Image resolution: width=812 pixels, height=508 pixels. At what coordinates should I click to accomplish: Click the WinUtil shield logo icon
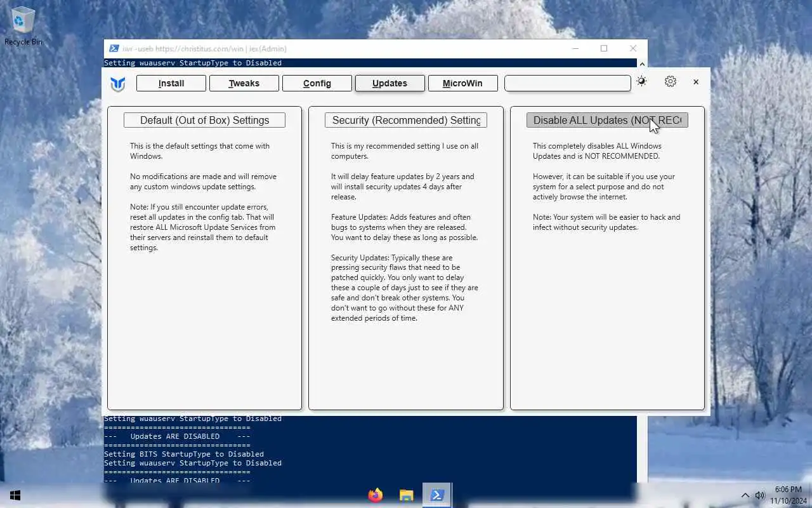(x=118, y=84)
